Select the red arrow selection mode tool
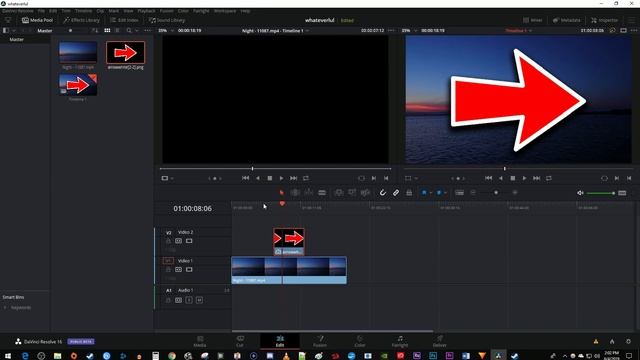This screenshot has height=360, width=640. click(281, 193)
